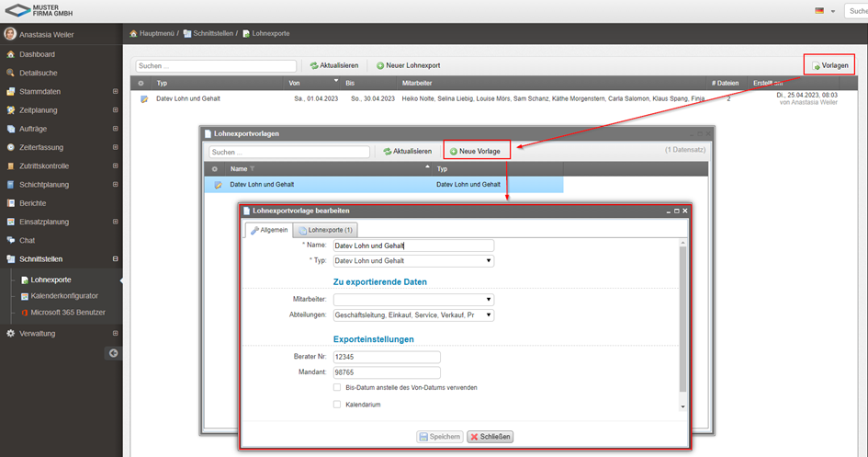Click the edit icon of Datev export row
868x457 pixels.
144,98
